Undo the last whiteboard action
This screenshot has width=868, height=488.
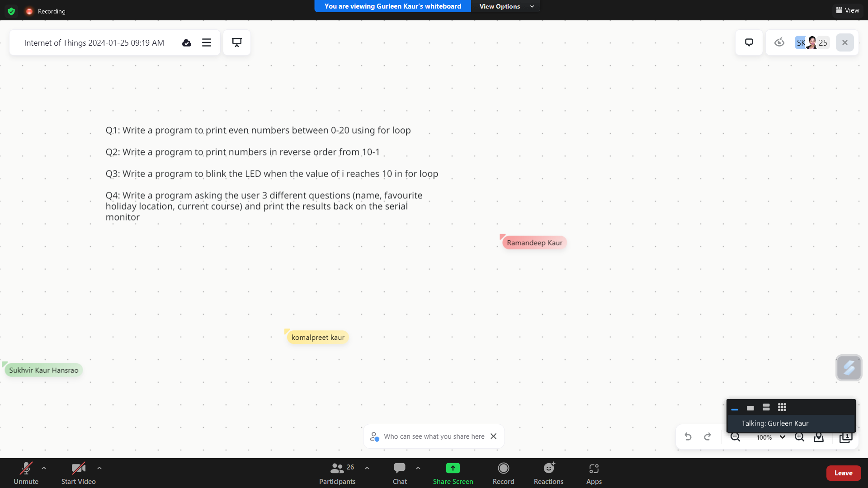[x=688, y=436]
